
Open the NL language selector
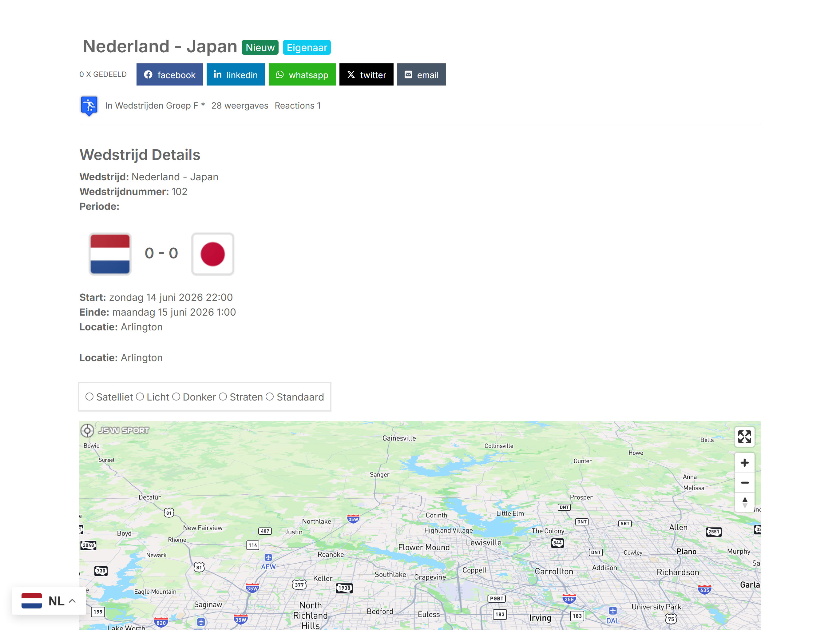click(x=49, y=601)
